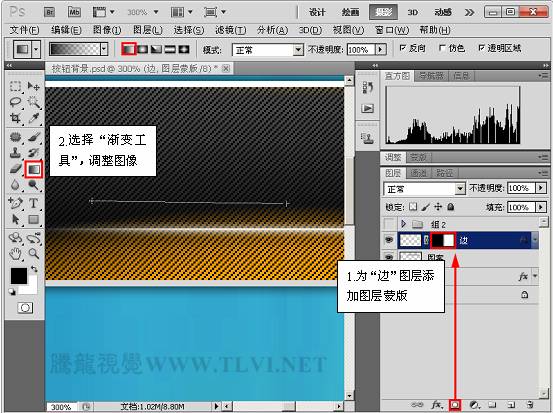The height and width of the screenshot is (413, 553).
Task: Toggle lock position in Layers panel
Action: pyautogui.click(x=438, y=207)
